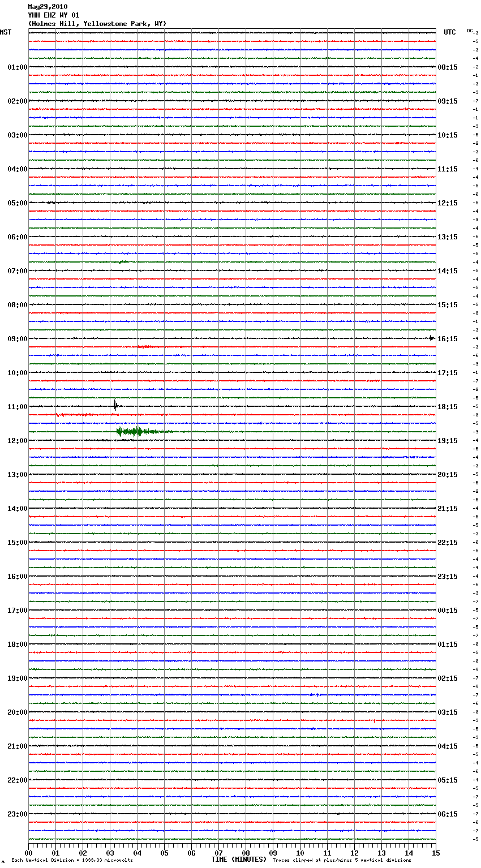The image size is (481, 868).
Task: Select the 16:00 MST row label
Action: click(x=18, y=577)
